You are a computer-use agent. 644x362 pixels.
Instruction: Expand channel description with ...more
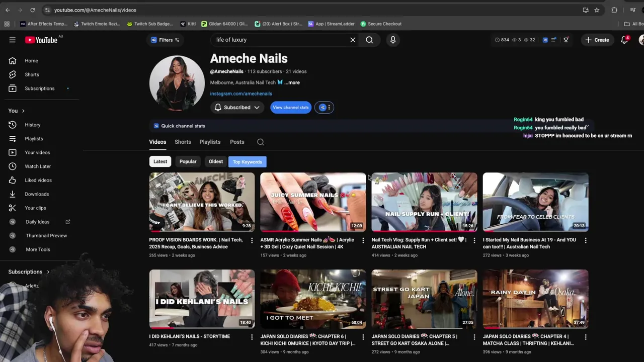click(292, 82)
